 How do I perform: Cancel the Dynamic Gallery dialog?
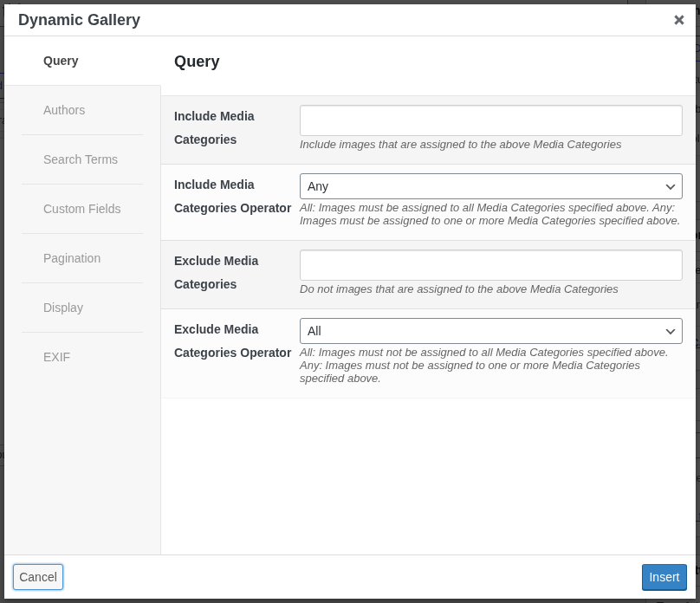37,577
